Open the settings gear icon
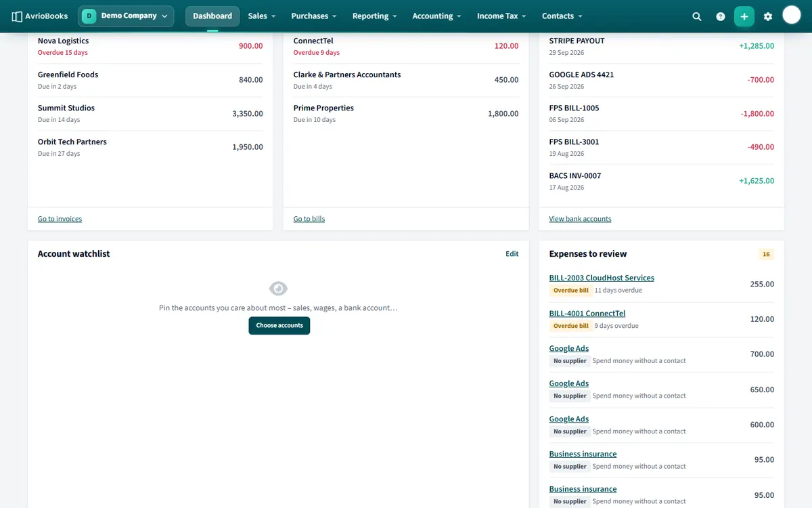This screenshot has width=812, height=508. [x=768, y=16]
